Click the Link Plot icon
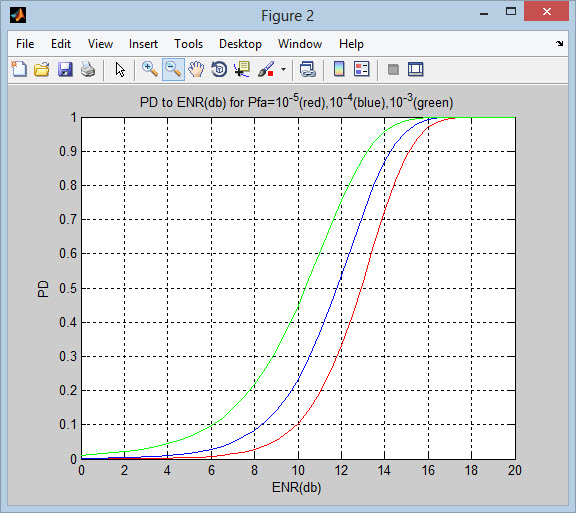Viewport: 576px width, 513px height. (307, 69)
